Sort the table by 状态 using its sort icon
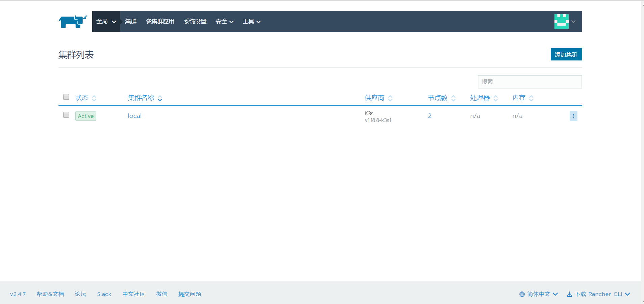This screenshot has width=644, height=304. [94, 98]
